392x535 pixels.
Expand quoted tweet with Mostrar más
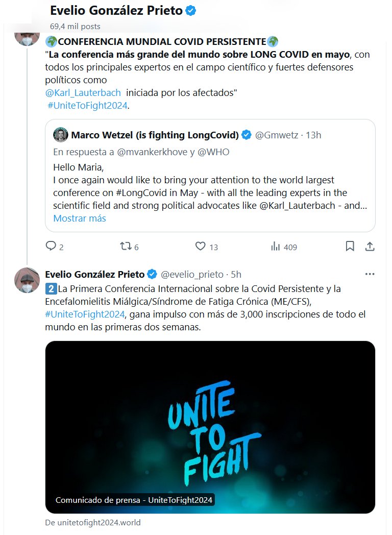(x=80, y=218)
